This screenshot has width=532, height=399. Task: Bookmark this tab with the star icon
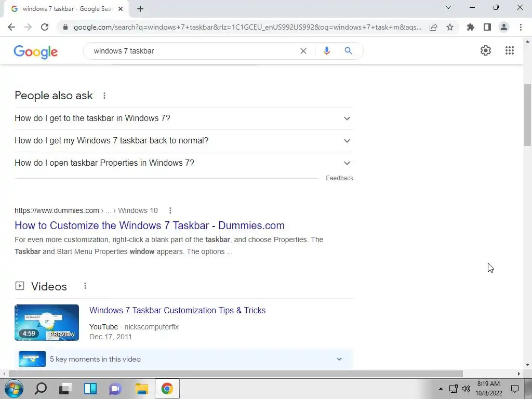point(450,27)
